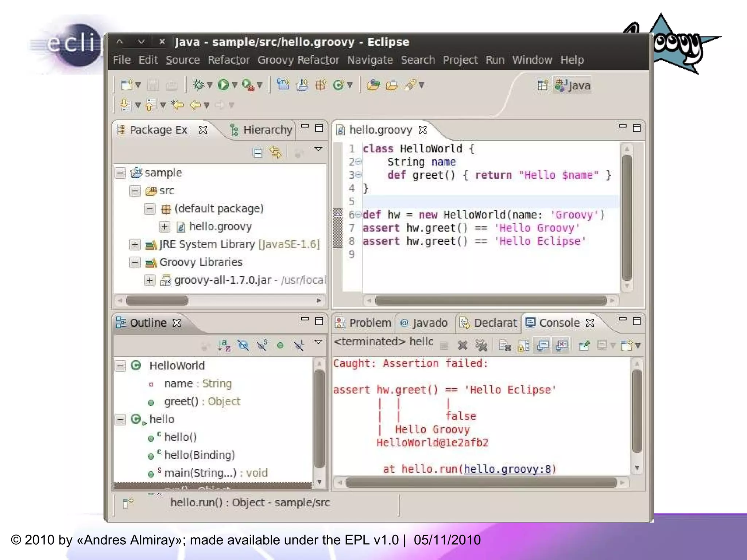Click the Open Type toolbar icon

coord(373,85)
